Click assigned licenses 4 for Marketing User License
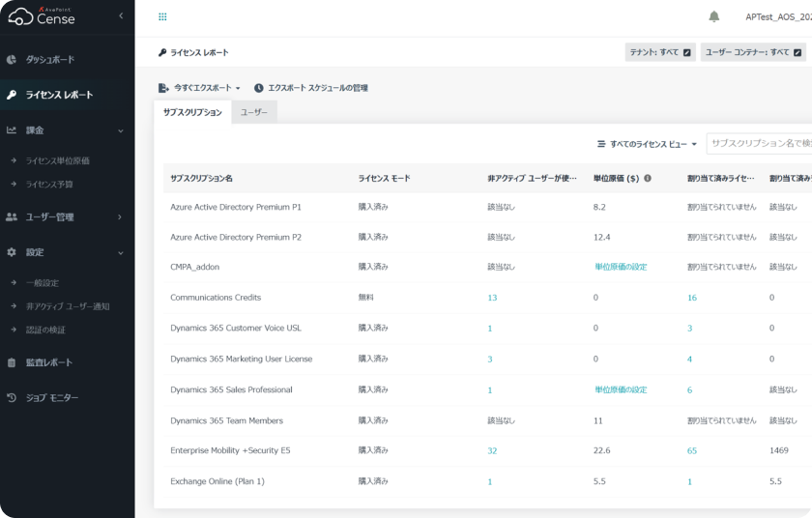The width and height of the screenshot is (812, 518). coord(689,360)
